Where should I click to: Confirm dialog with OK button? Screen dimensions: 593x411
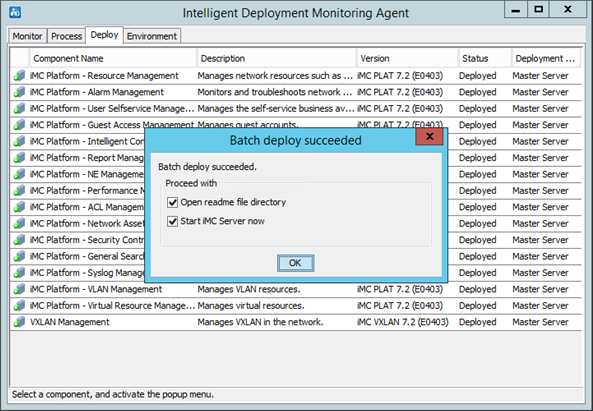click(x=295, y=263)
